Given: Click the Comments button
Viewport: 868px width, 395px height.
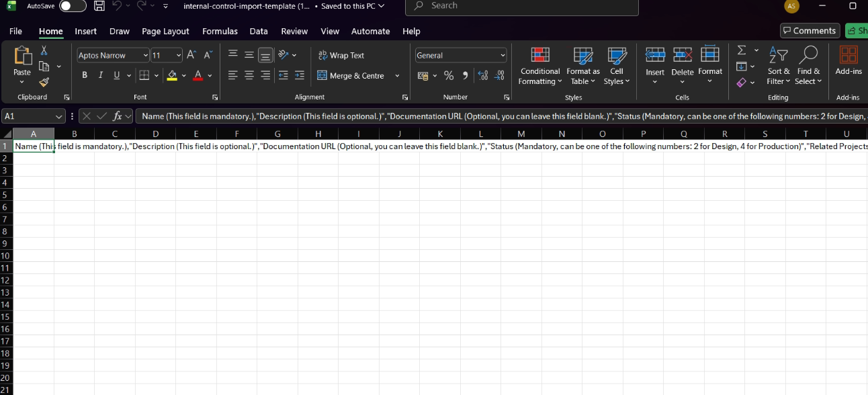Looking at the screenshot, I should pos(809,31).
